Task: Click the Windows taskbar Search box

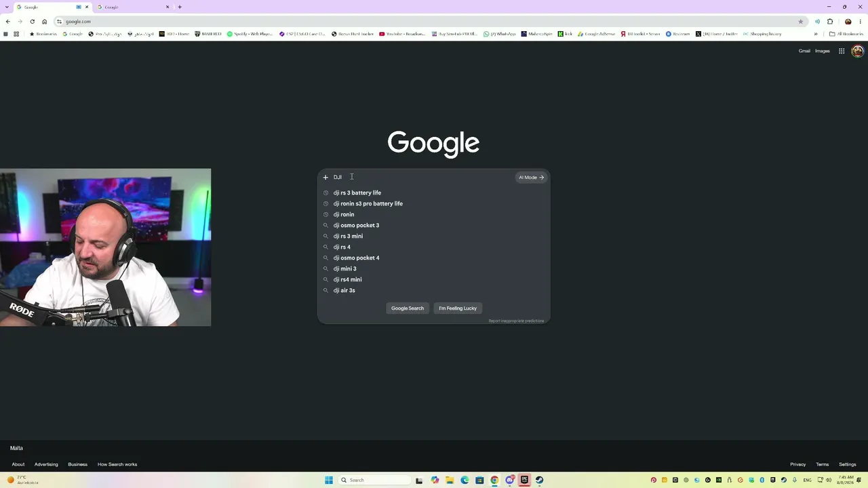Action: pyautogui.click(x=374, y=480)
